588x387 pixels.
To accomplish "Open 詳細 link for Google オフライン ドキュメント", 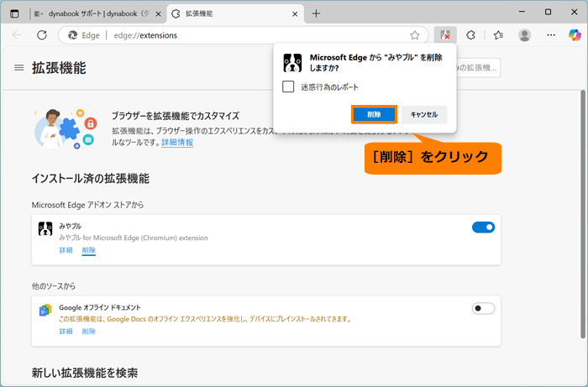I will 66,332.
